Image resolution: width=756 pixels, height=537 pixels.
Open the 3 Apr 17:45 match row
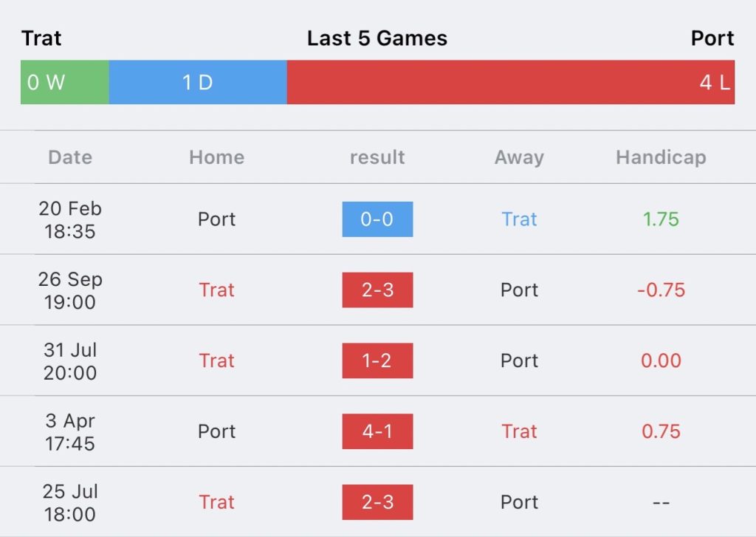[378, 431]
